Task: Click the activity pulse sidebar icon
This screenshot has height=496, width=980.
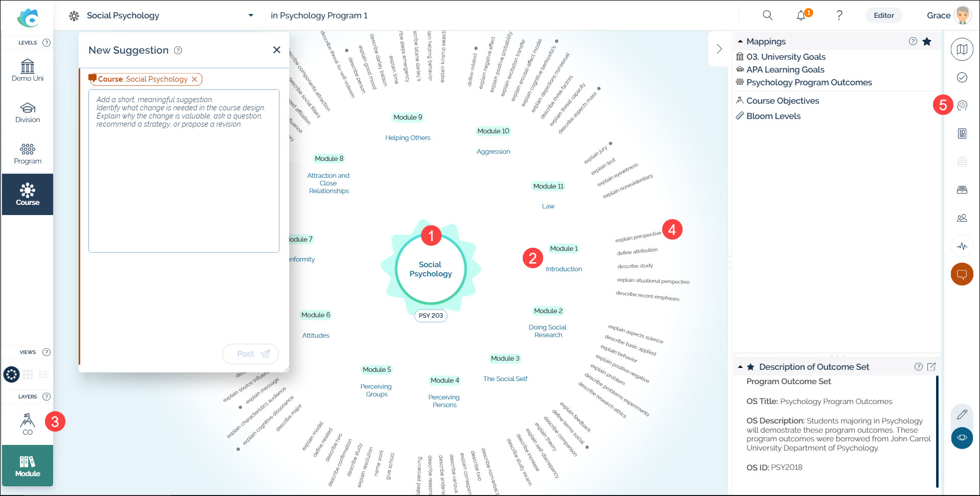Action: pos(962,246)
